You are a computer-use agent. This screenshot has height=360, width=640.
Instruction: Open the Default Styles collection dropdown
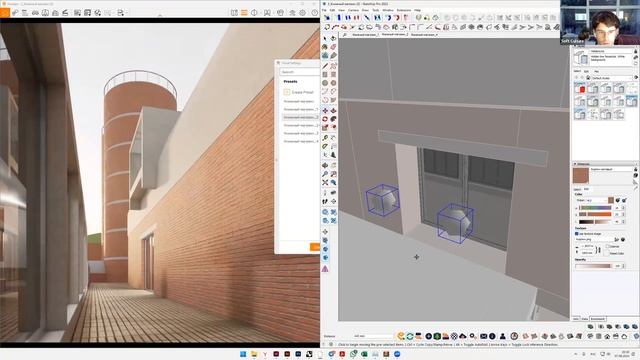pos(611,78)
